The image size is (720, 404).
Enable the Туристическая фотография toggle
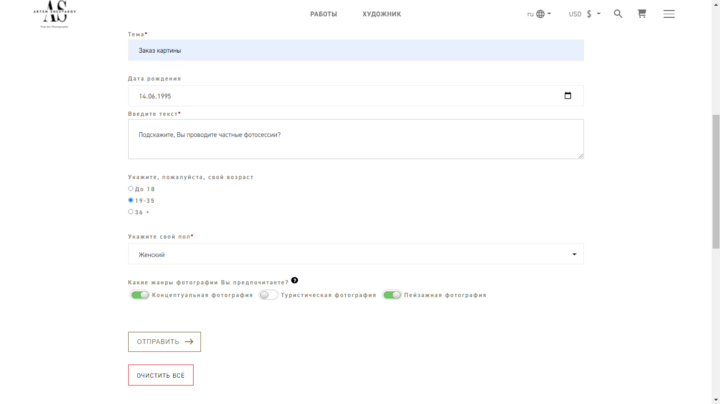268,295
